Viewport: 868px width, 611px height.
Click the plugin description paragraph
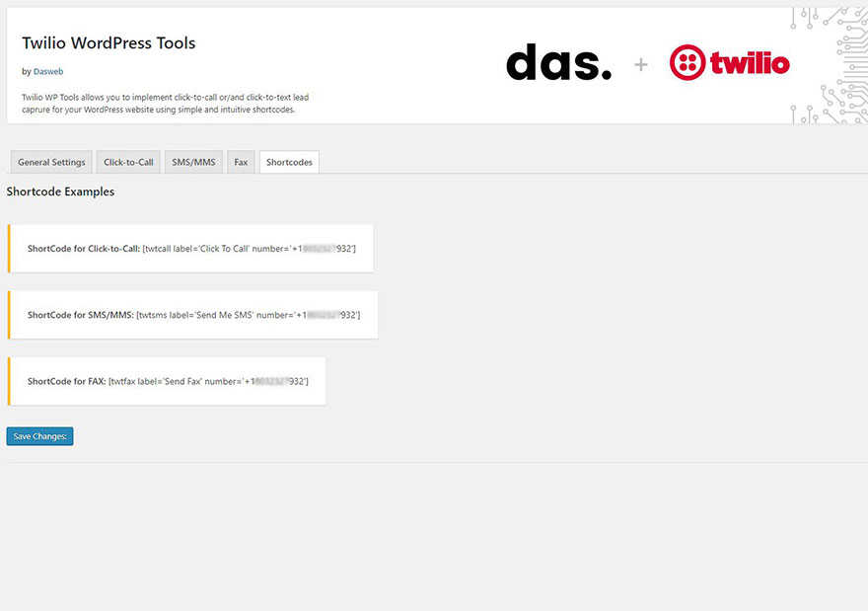point(166,104)
